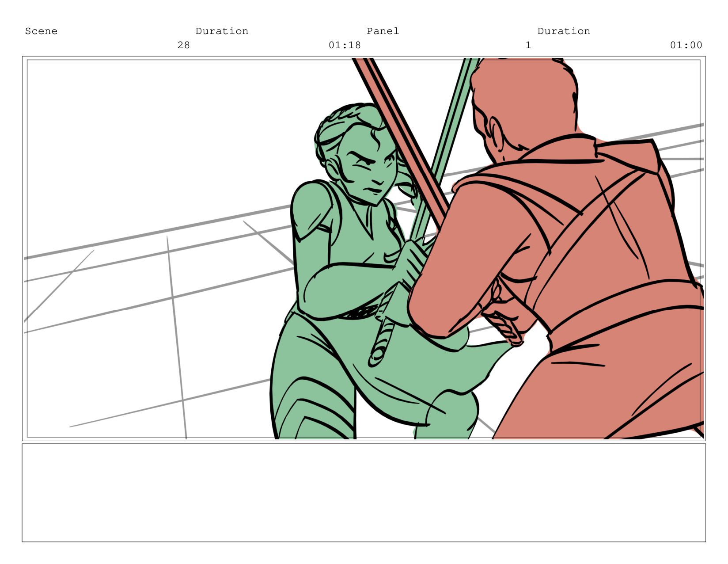Image resolution: width=728 pixels, height=564 pixels.
Task: Click the 'Panel' header label
Action: tap(383, 31)
